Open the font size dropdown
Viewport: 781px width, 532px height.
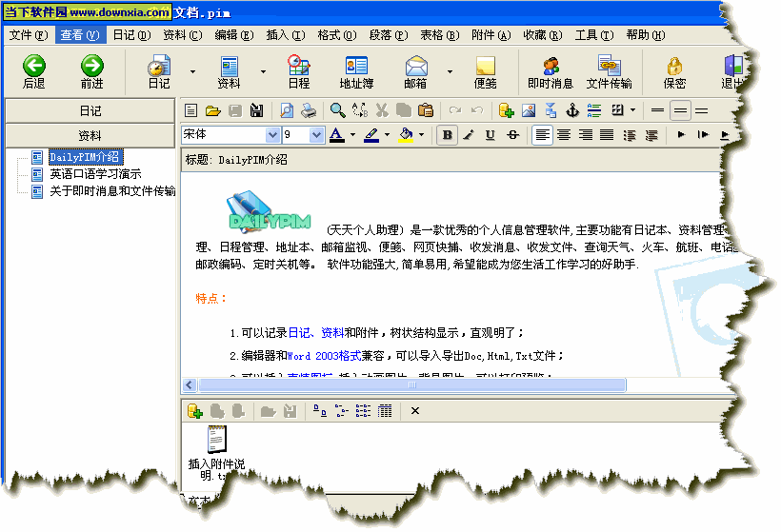(x=318, y=135)
